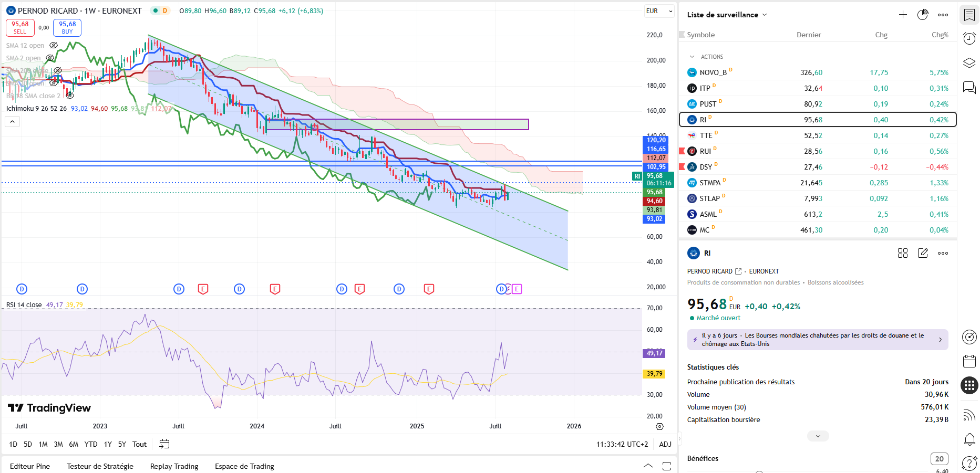Select the 6M time range
This screenshot has height=473, width=980.
(74, 444)
